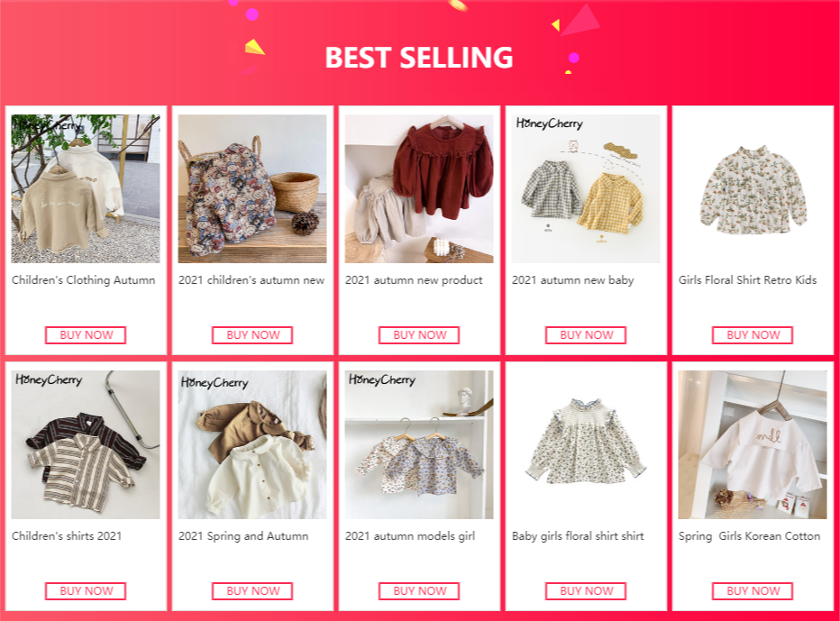Open the Spring Girls Korean Cotton title link
This screenshot has height=621, width=840.
click(x=749, y=536)
